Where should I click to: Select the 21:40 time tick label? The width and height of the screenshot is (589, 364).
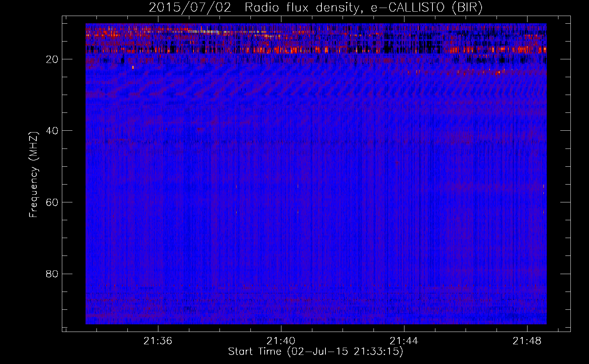click(281, 341)
